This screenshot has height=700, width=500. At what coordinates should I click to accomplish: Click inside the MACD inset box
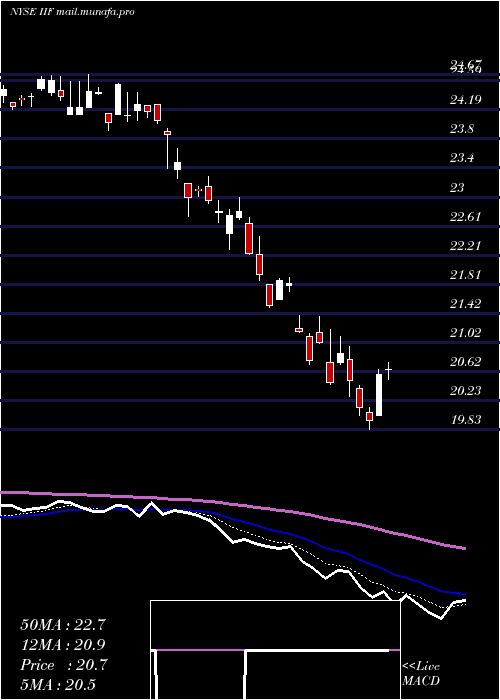pyautogui.click(x=275, y=650)
